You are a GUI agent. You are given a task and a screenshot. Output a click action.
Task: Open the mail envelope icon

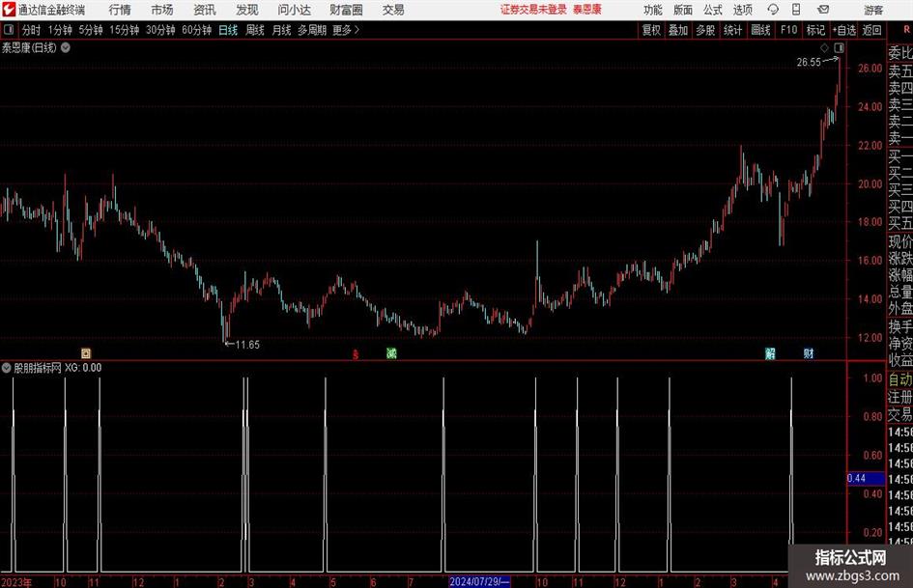point(823,10)
